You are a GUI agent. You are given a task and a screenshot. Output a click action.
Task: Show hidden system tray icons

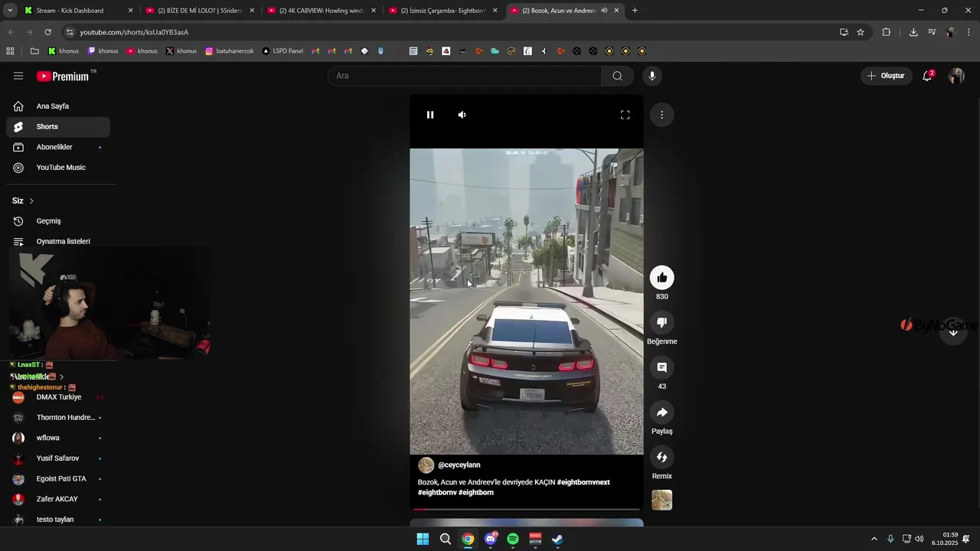pyautogui.click(x=874, y=539)
